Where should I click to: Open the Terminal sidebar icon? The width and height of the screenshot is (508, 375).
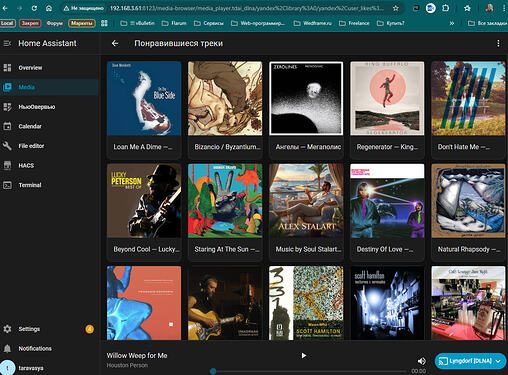pyautogui.click(x=7, y=185)
